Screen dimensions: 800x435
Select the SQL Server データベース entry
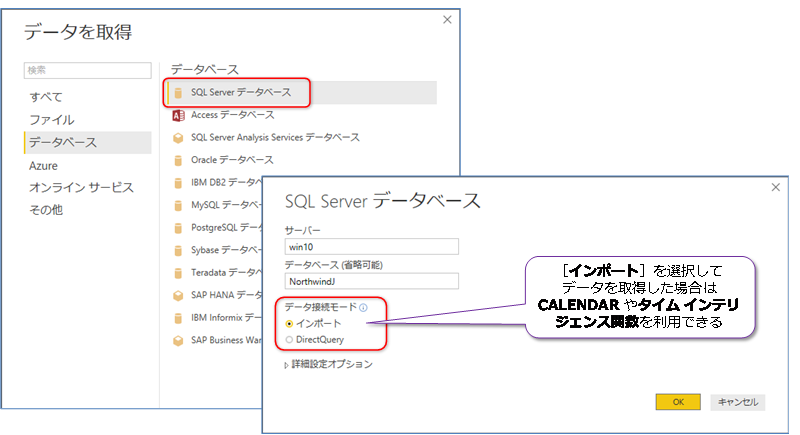302,93
